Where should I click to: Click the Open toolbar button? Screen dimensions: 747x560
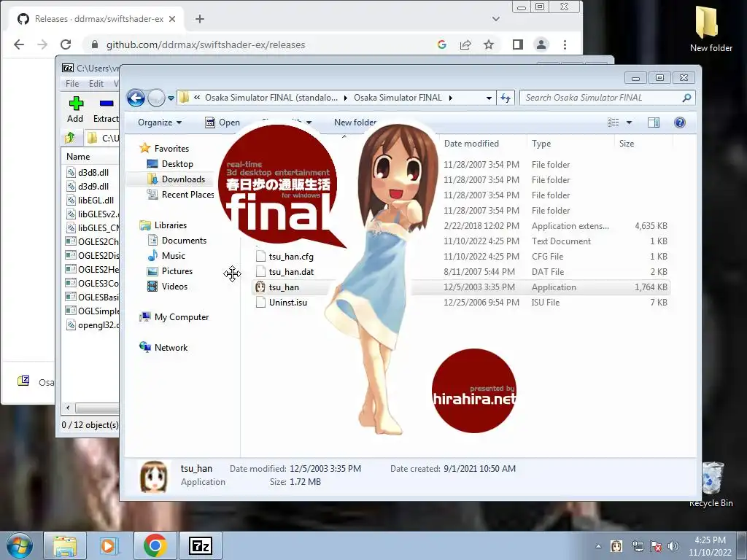[x=222, y=122]
